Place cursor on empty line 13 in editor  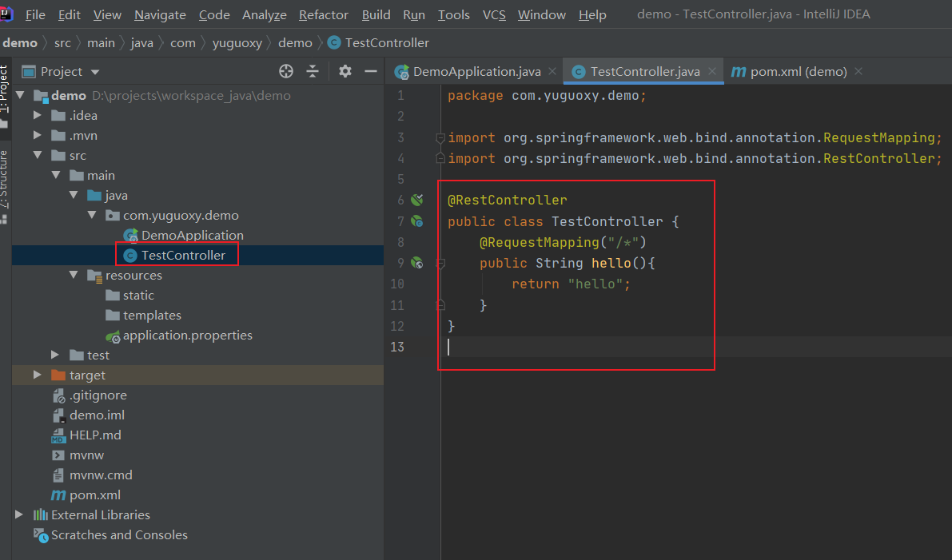tap(696, 347)
